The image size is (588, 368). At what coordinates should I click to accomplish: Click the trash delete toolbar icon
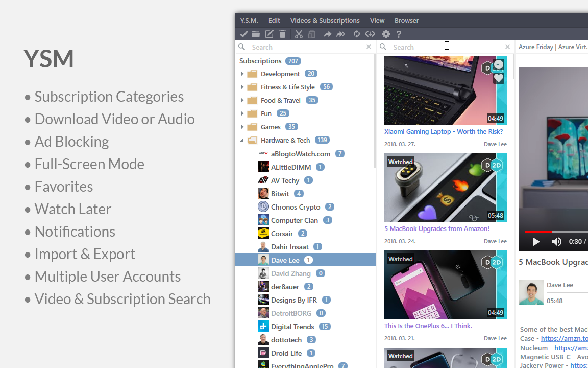[282, 34]
